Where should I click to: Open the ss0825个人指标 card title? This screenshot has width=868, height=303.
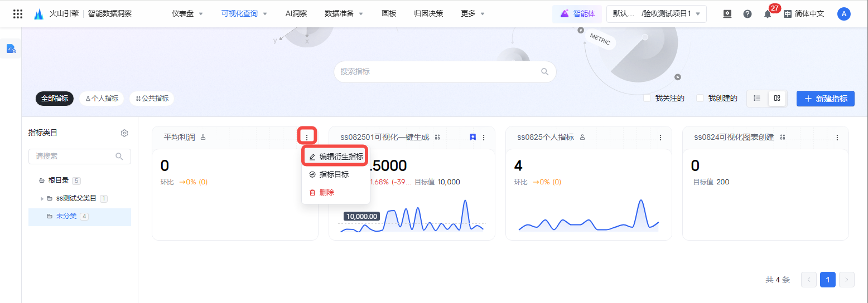pos(545,137)
